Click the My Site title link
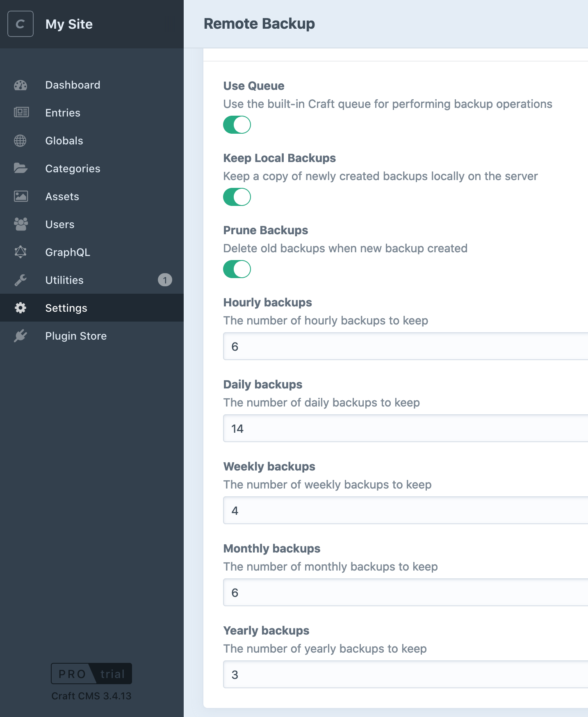Viewport: 588px width, 717px height. 69,24
